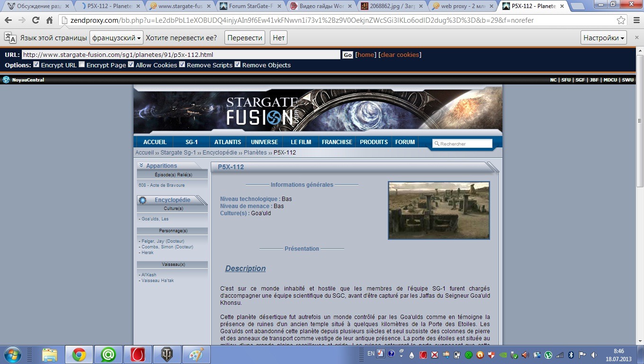
Task: Open the ACCUEIL navigation menu
Action: click(x=155, y=142)
